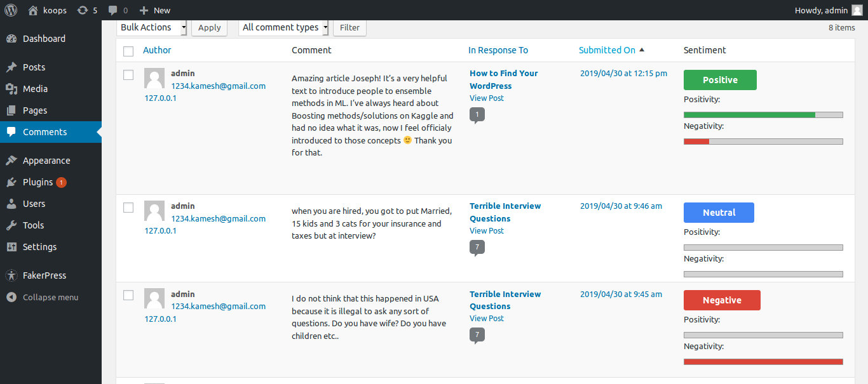Check the 'when you are hired' comment

click(x=128, y=208)
